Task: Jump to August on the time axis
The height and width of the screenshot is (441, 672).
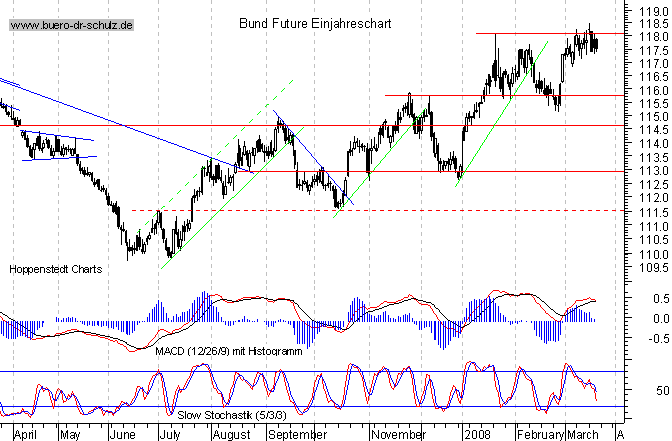Action: (x=231, y=435)
